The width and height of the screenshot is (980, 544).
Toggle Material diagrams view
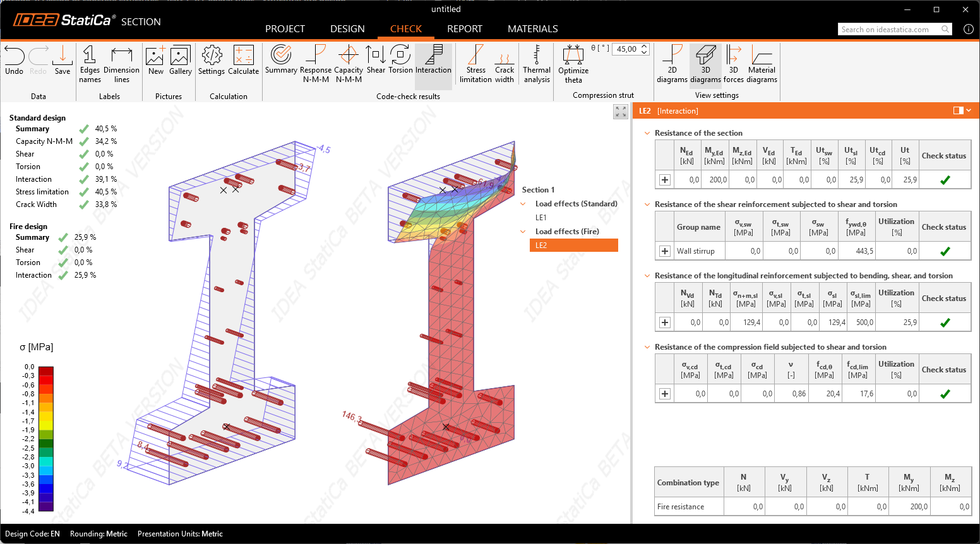point(762,64)
